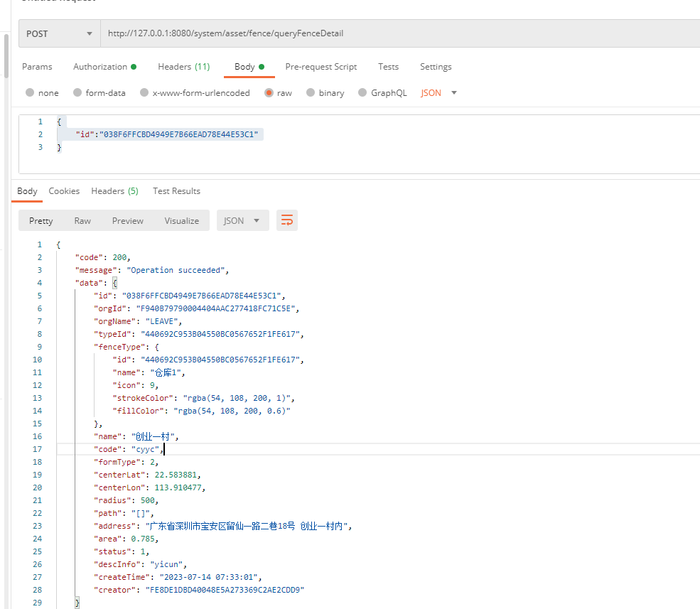Screen dimensions: 700x609
Task: Switch to the Params tab
Action: click(x=37, y=67)
